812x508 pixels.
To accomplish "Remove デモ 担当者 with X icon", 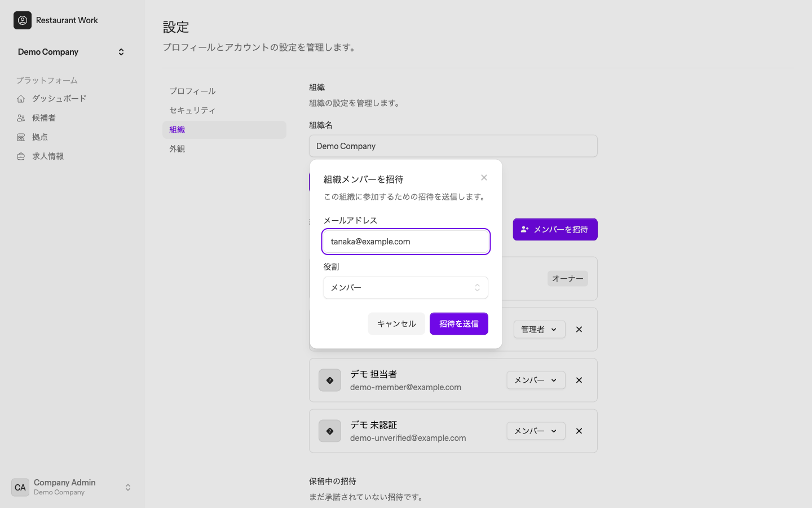I will pos(579,380).
